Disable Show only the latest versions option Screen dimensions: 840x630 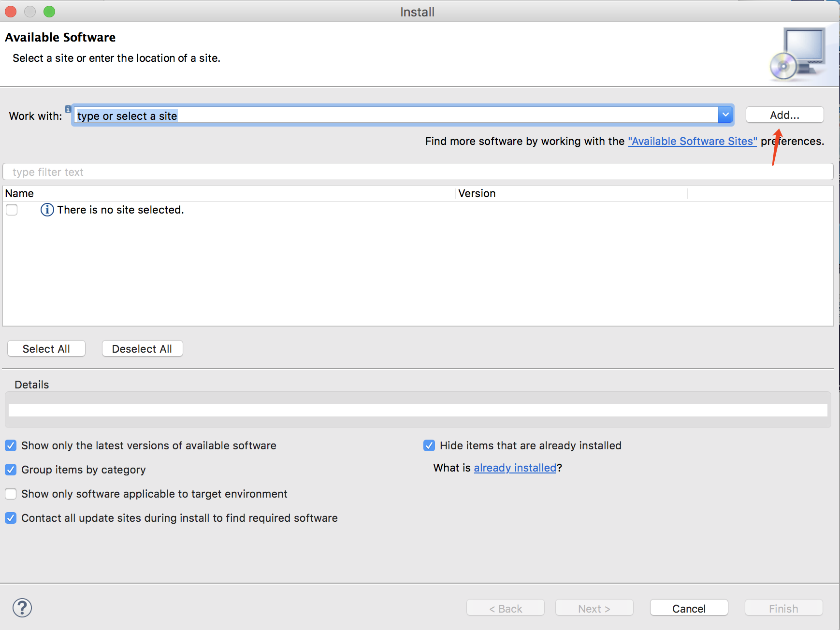[11, 445]
